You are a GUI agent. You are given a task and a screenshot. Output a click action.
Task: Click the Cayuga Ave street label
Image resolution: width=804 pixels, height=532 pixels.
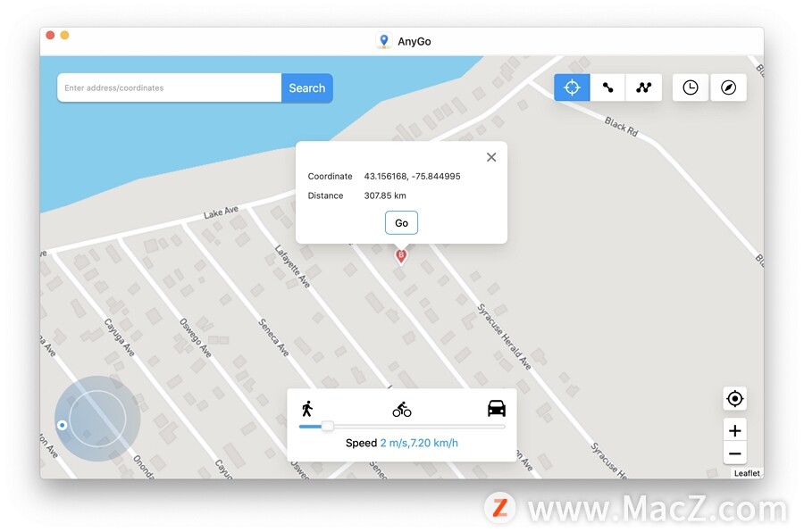coord(120,337)
